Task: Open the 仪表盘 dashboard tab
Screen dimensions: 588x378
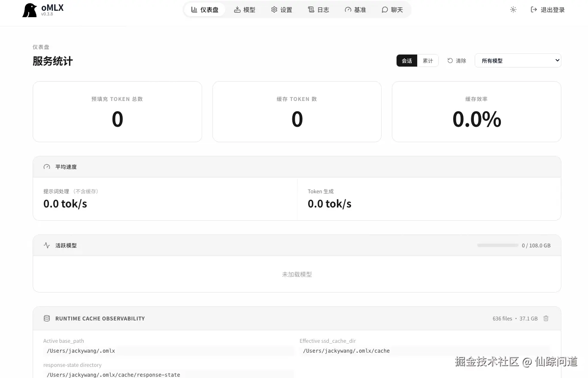Action: tap(205, 9)
